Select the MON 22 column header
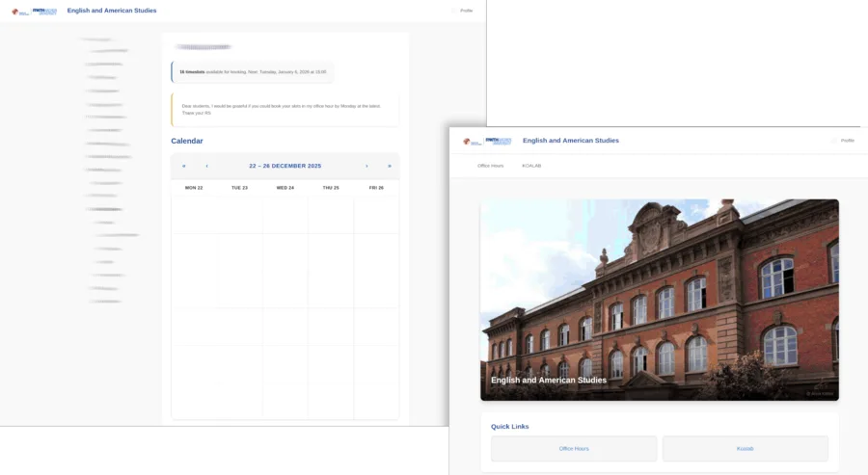The height and width of the screenshot is (475, 868). [x=194, y=188]
